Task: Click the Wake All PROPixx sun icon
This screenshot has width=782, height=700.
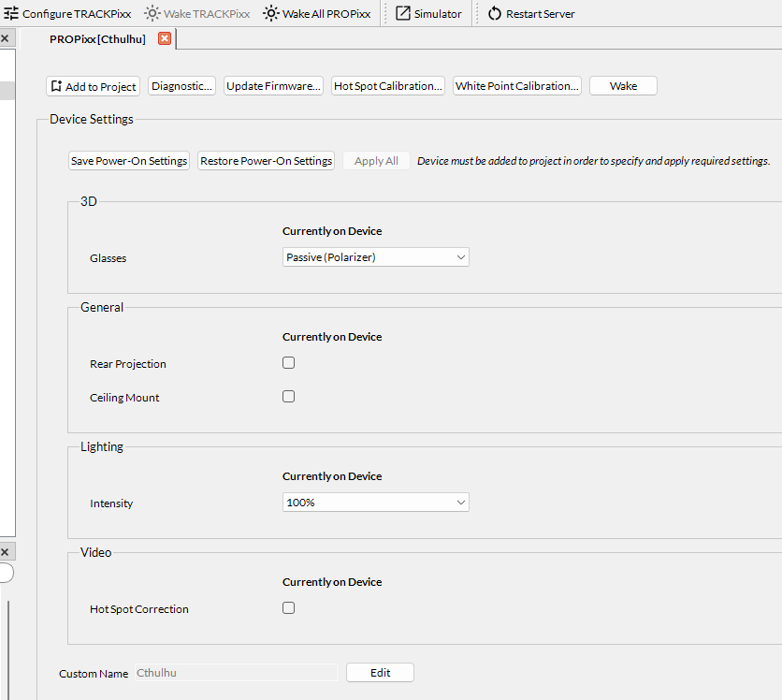Action: click(270, 14)
